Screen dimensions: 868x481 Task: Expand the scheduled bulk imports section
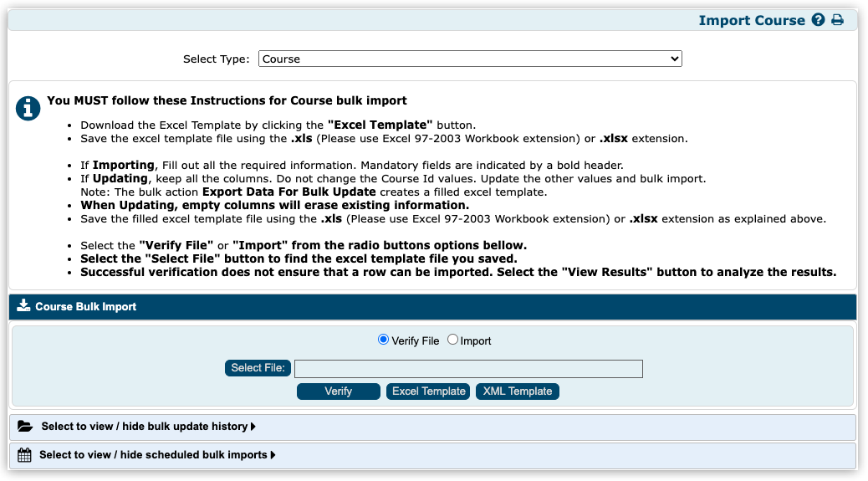pyautogui.click(x=152, y=455)
